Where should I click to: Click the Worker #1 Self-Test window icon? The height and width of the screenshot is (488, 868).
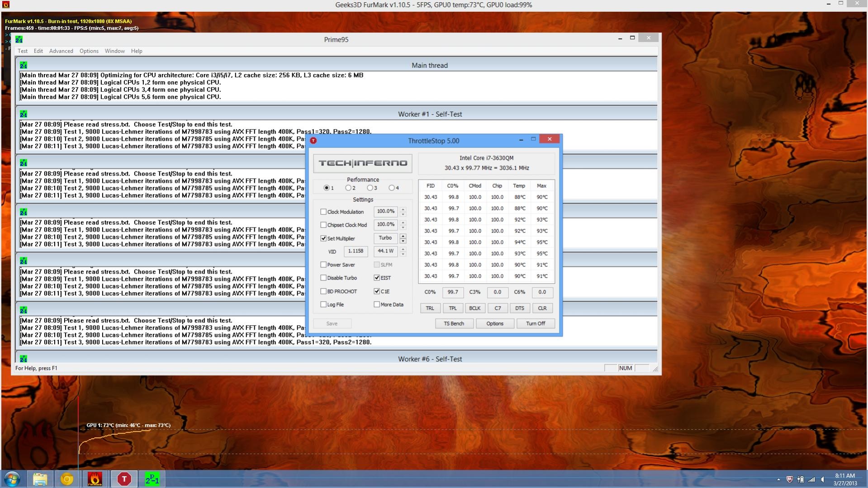[x=24, y=114]
